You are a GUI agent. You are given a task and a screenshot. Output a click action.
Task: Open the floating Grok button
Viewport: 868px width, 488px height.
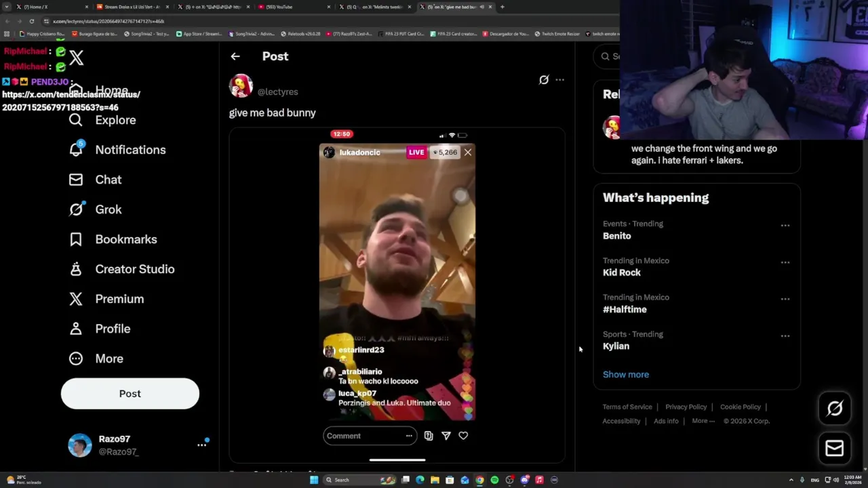tap(835, 408)
